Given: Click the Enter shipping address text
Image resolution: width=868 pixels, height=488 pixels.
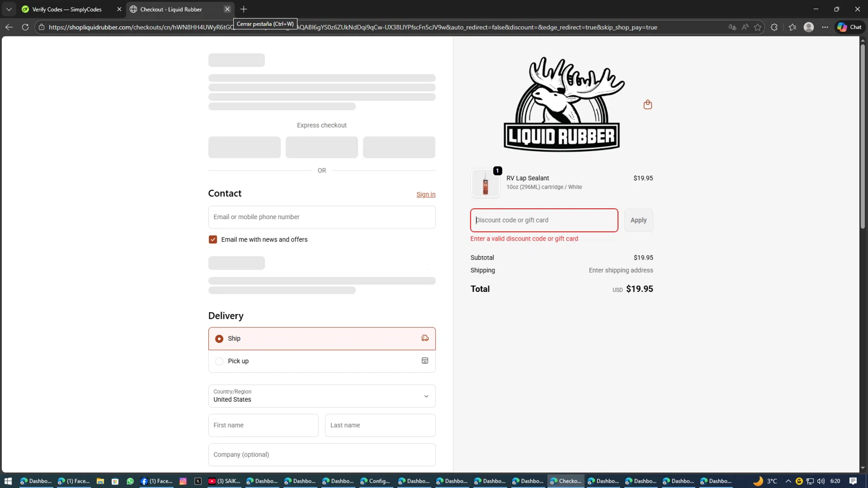Looking at the screenshot, I should pyautogui.click(x=621, y=271).
